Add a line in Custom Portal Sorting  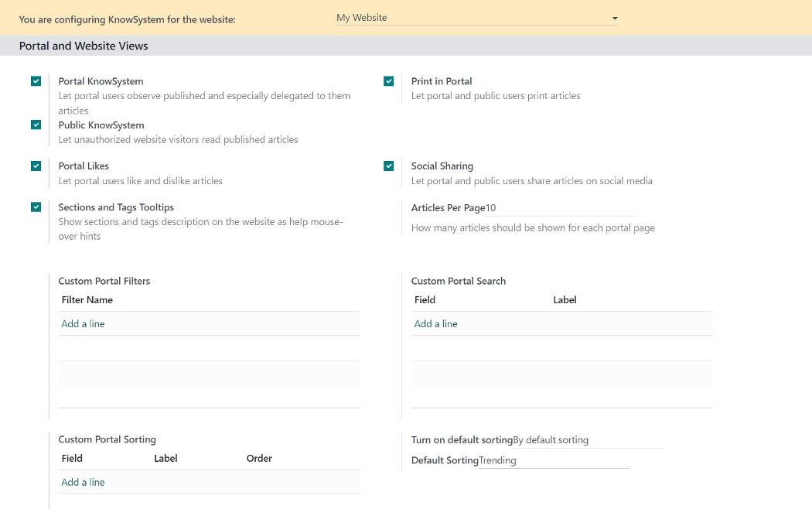(83, 482)
